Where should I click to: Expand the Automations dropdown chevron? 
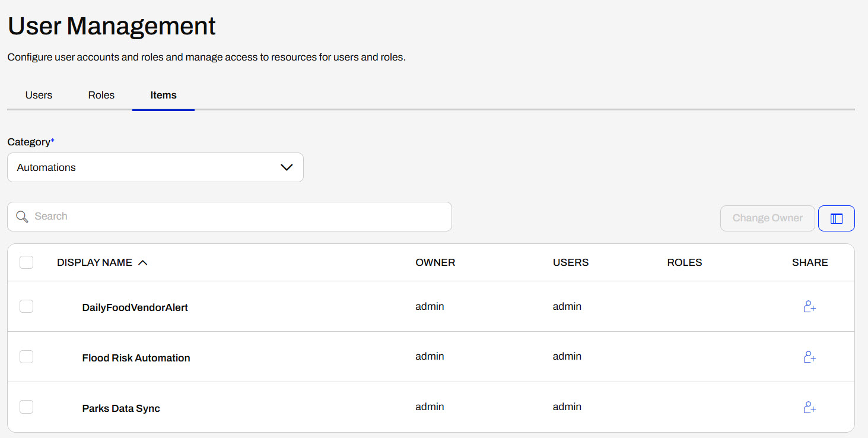click(x=287, y=167)
